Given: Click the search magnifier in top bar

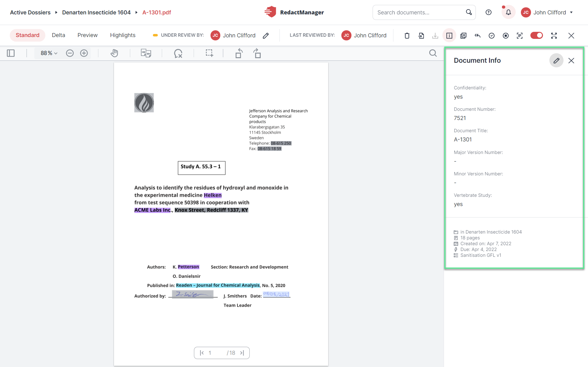Looking at the screenshot, I should 469,12.
